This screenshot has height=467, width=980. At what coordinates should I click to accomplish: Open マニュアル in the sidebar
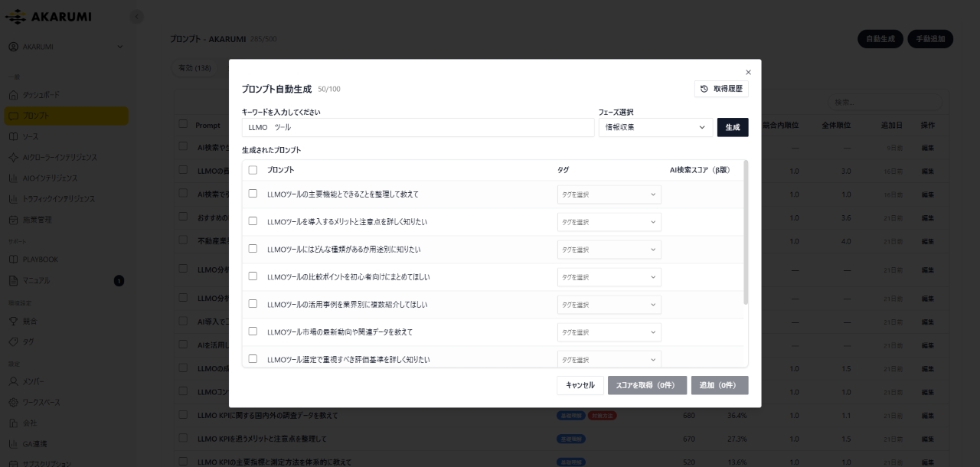(x=66, y=280)
